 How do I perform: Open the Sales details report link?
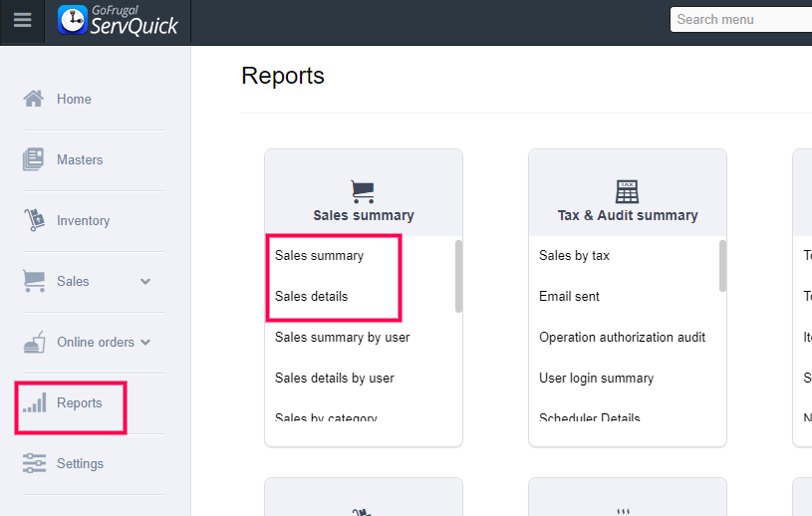point(311,296)
